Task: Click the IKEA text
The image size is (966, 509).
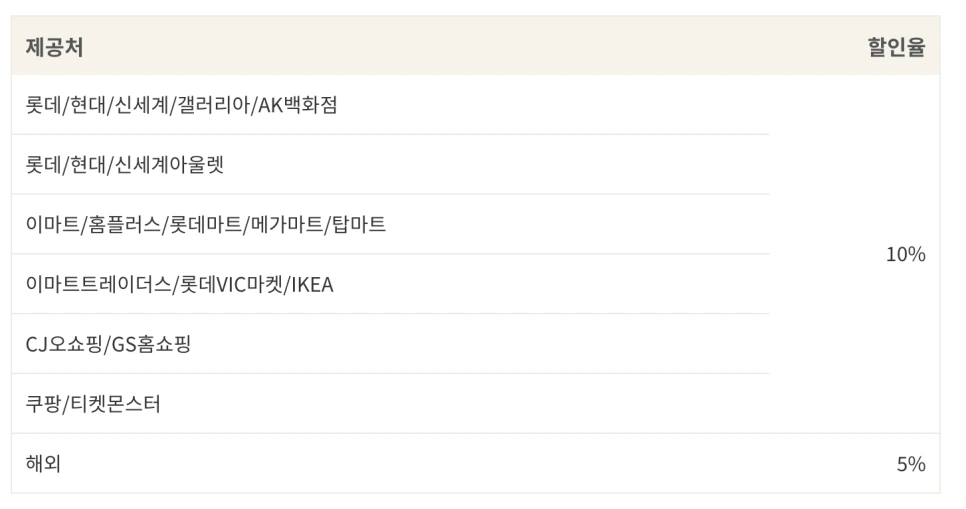Action: [x=312, y=284]
